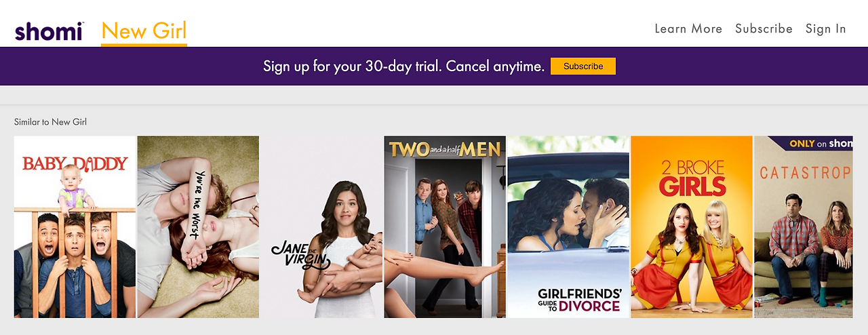Viewport: 868px width, 335px height.
Task: Click the Similar to New Girl heading
Action: 50,122
